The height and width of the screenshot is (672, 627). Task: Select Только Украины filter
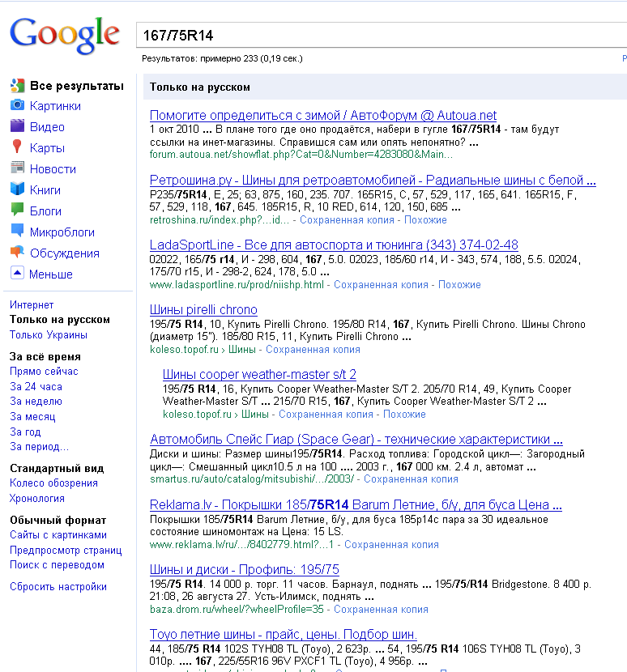[x=49, y=334]
